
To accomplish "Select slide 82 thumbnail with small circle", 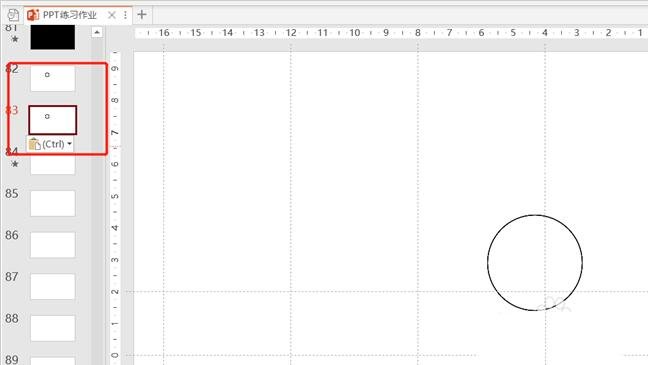I will [52, 78].
